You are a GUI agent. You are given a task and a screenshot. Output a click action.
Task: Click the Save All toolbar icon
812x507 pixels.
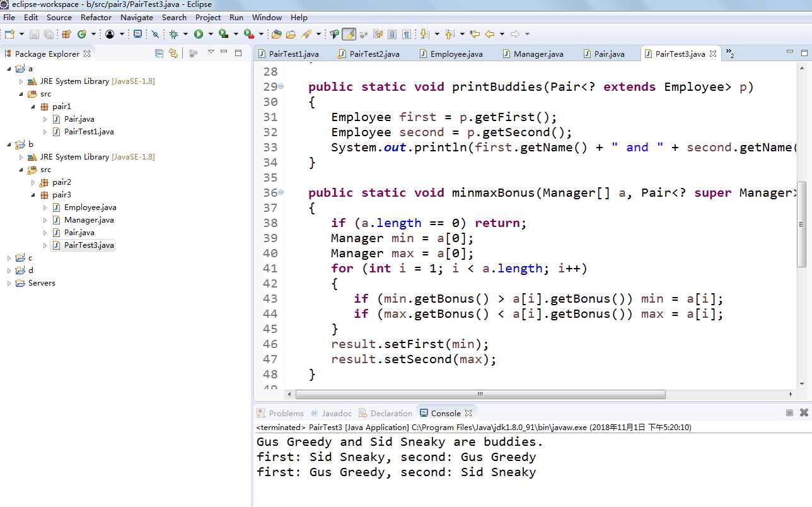49,34
